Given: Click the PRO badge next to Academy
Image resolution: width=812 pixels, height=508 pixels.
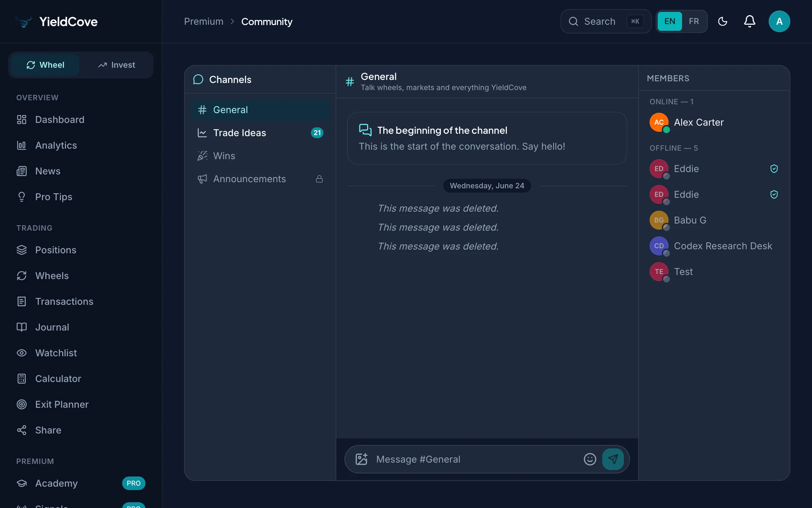Looking at the screenshot, I should point(134,483).
